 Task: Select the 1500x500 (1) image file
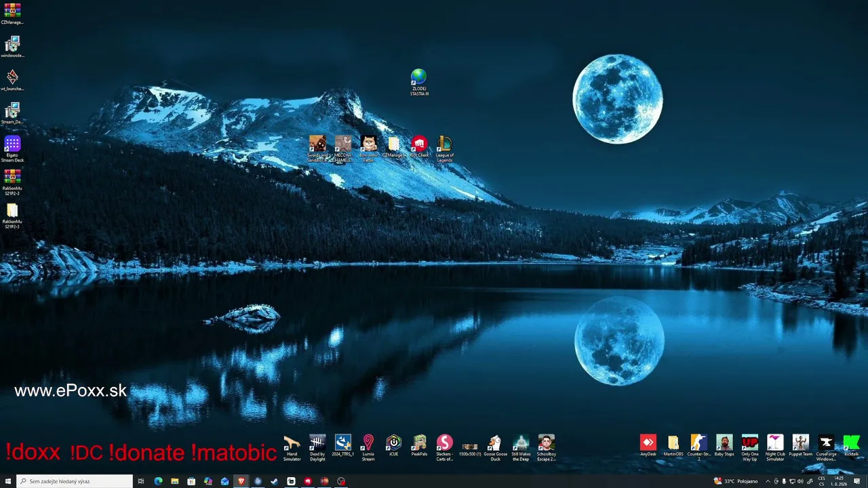(470, 447)
